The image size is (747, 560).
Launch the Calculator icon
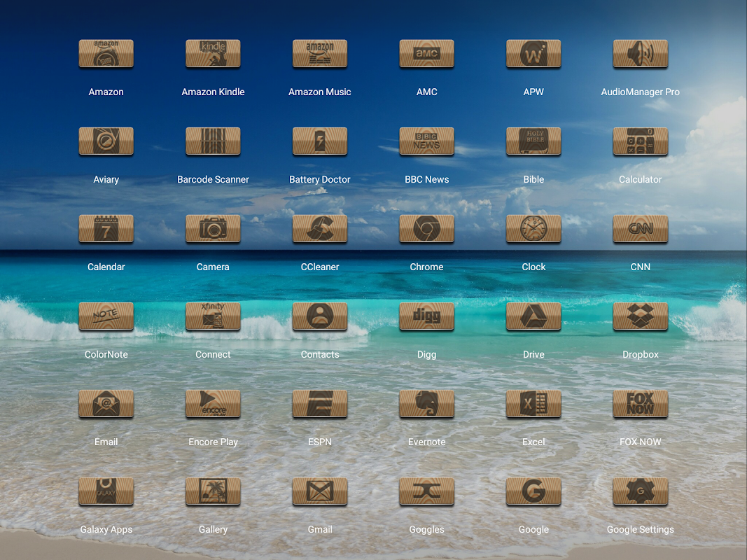[641, 141]
